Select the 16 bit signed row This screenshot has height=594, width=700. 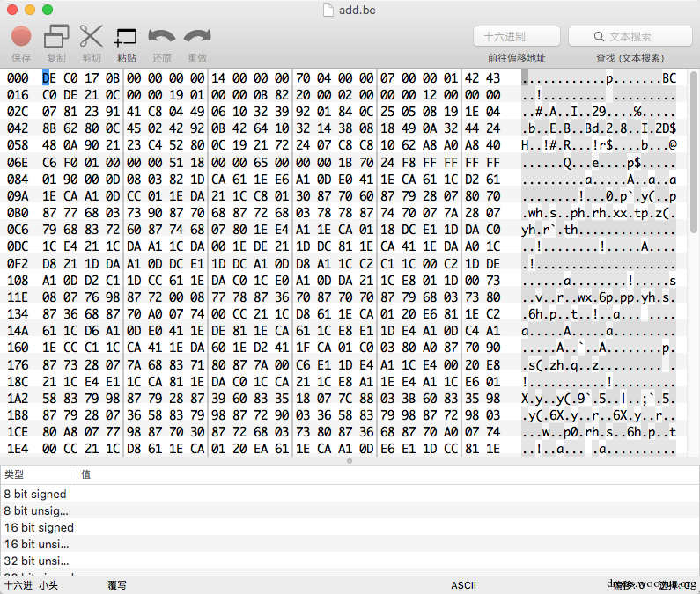[x=350, y=527]
